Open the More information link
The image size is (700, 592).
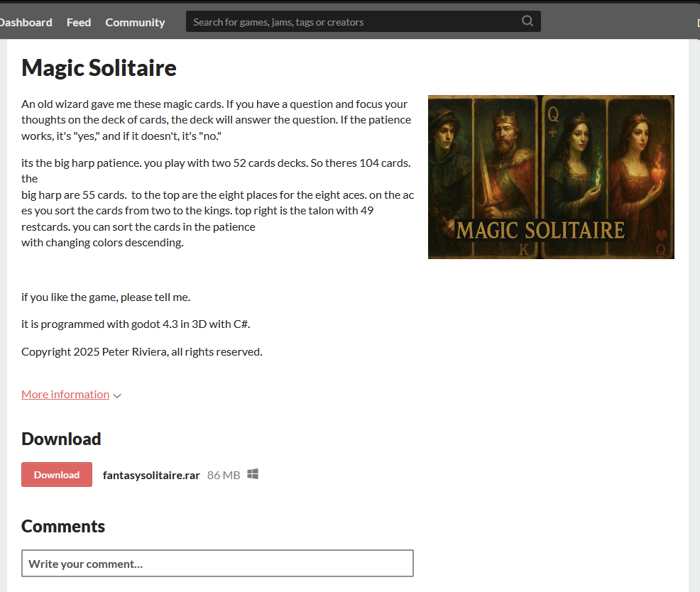pos(65,394)
